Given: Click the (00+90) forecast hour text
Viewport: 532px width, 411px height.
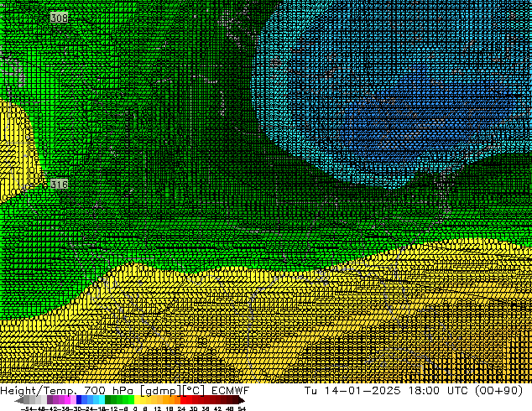Looking at the screenshot, I should pos(498,391).
